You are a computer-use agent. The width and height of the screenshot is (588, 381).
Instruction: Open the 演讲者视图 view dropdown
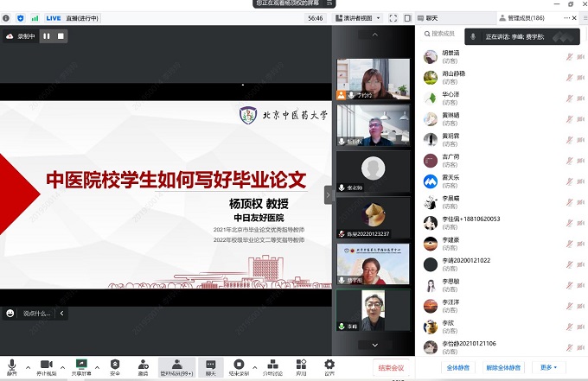tap(361, 17)
